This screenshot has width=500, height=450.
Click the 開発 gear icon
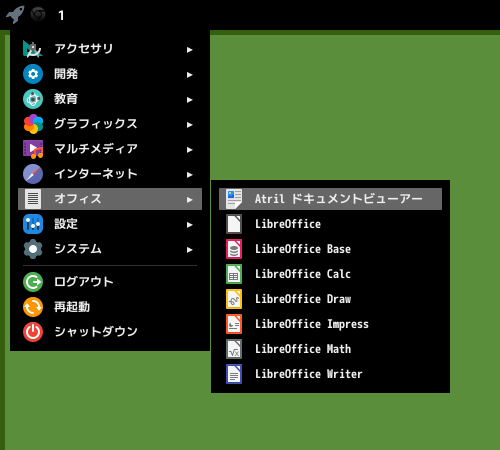coord(33,74)
